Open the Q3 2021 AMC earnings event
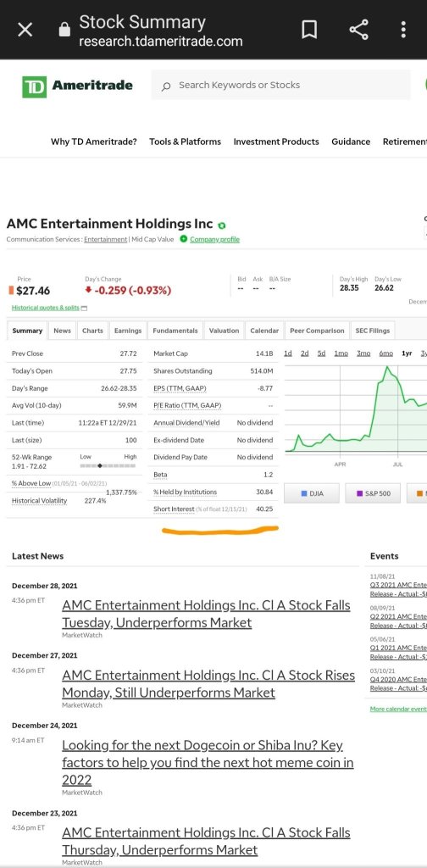Image resolution: width=427 pixels, height=868 pixels. [398, 590]
